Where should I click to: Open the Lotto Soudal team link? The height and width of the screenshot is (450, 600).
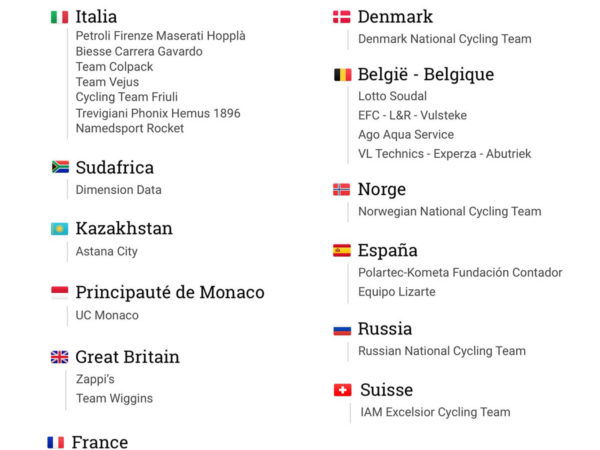coord(392,96)
